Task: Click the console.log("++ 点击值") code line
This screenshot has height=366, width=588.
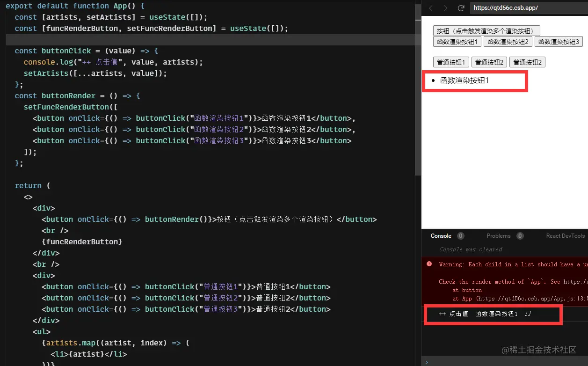Action: [x=113, y=62]
